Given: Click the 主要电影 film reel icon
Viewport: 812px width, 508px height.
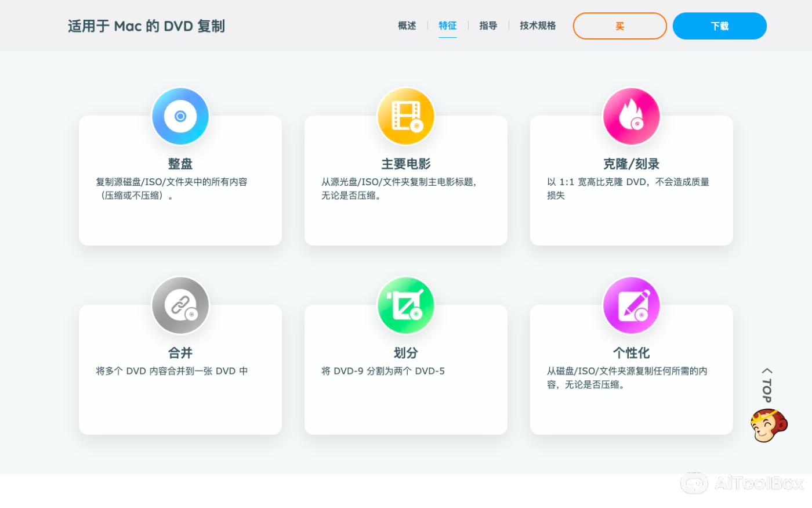Looking at the screenshot, I should 405,116.
